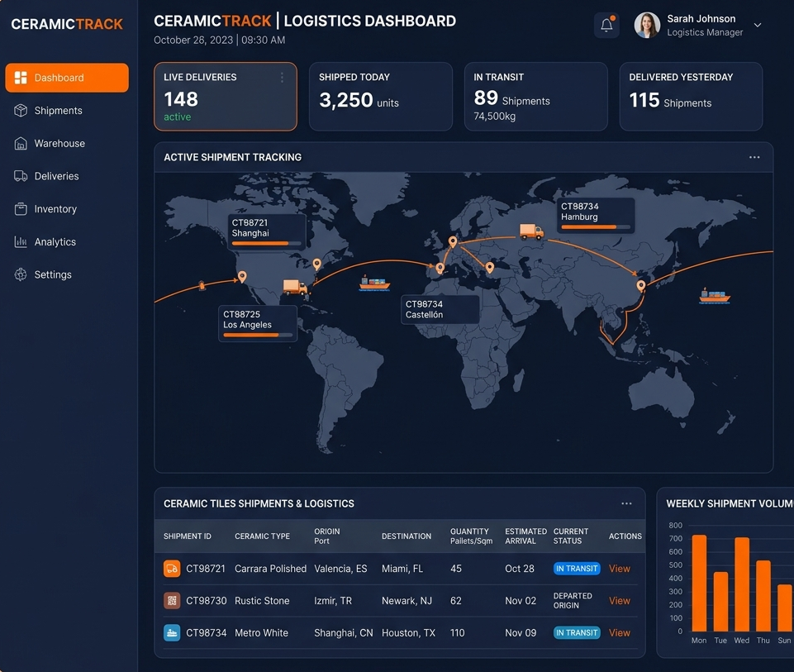
Task: Click Departed Origin status for CT98730
Action: 573,601
